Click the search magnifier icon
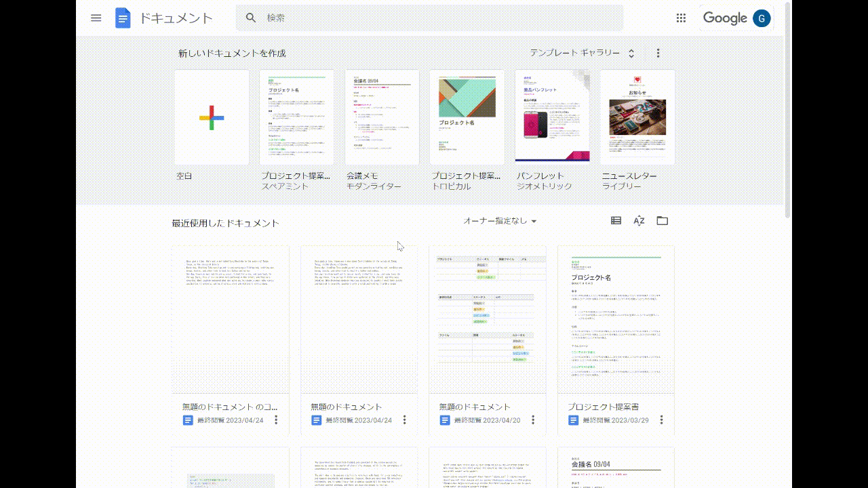This screenshot has width=868, height=488. point(251,18)
